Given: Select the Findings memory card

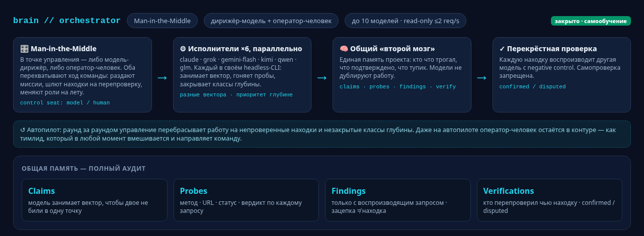Looking at the screenshot, I should point(398,200).
